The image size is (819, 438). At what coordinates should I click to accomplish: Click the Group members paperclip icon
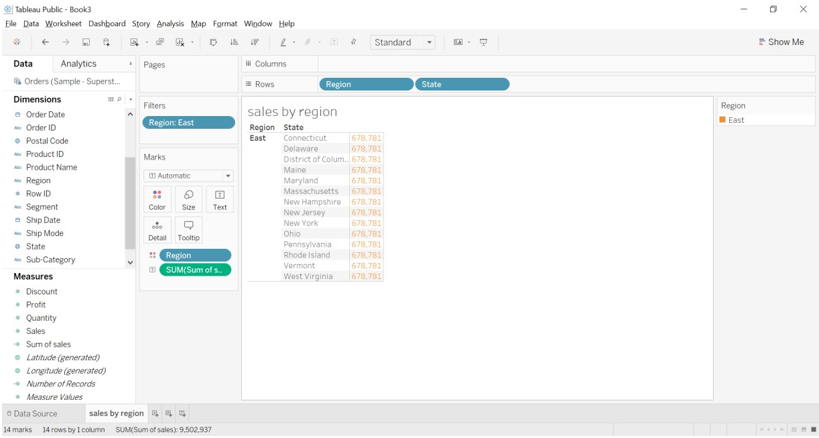[x=308, y=42]
